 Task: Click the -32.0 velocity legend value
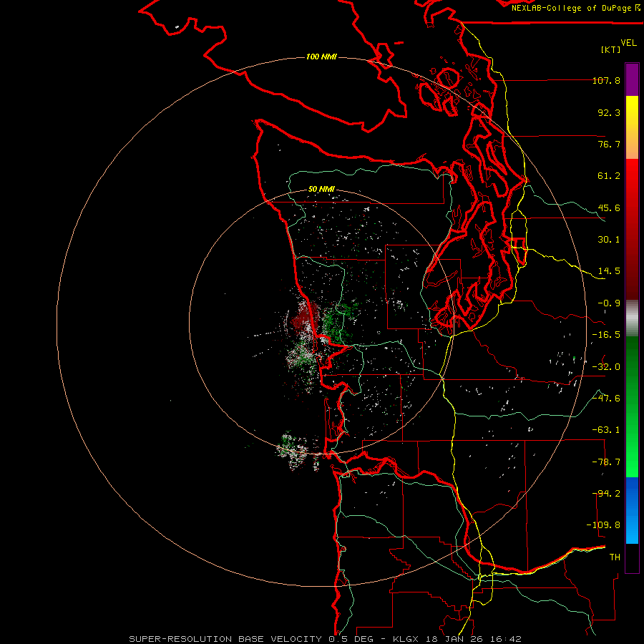[x=607, y=367]
